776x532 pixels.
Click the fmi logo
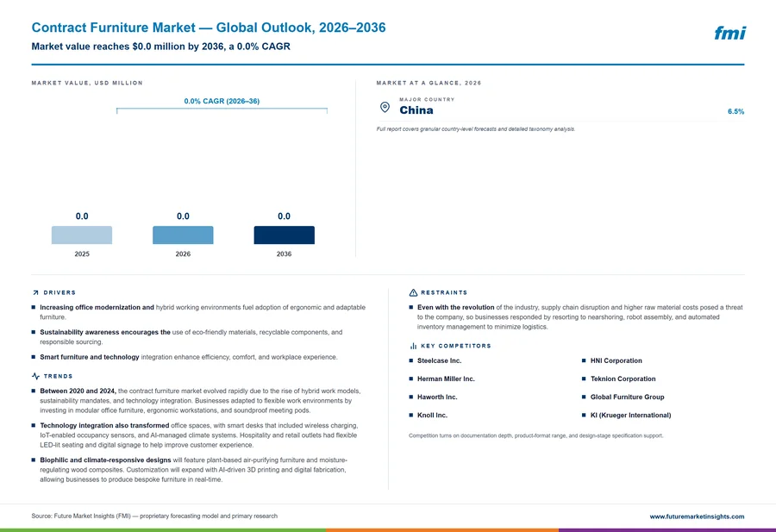(730, 33)
